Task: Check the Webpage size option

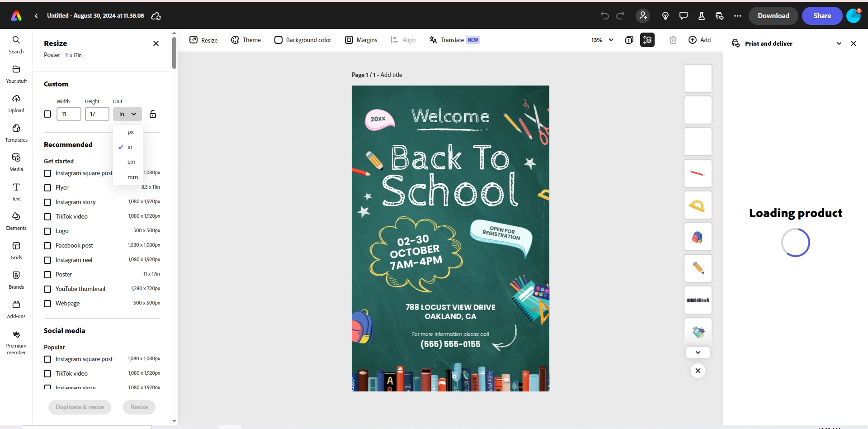Action: (x=47, y=304)
